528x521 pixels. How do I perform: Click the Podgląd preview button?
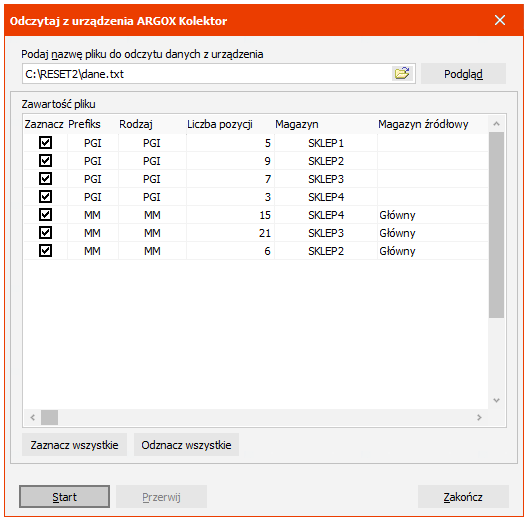463,74
